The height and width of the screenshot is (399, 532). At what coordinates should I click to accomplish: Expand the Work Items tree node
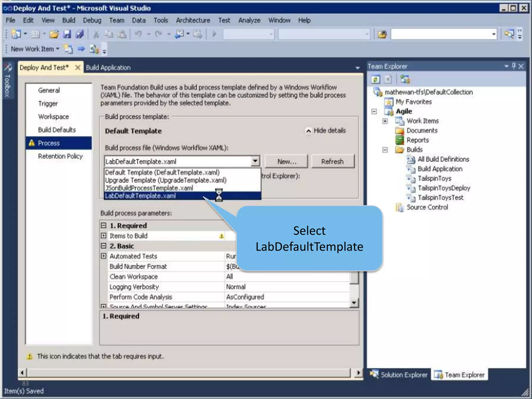coord(385,121)
